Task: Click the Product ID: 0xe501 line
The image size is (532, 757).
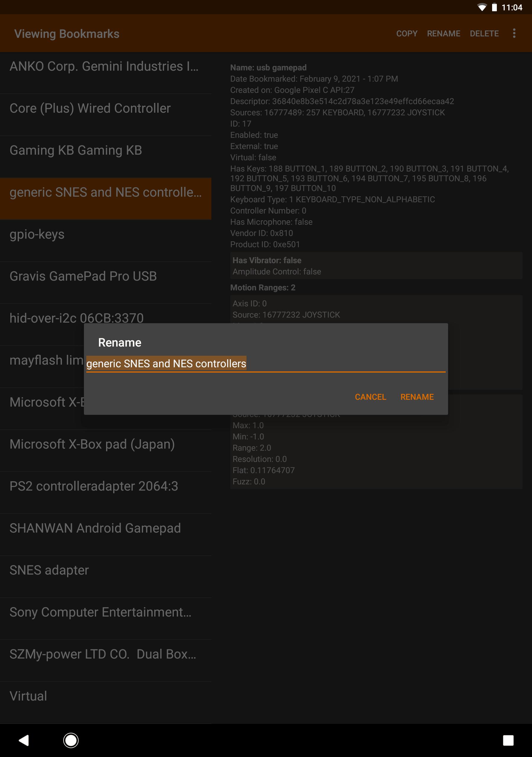Action: pyautogui.click(x=265, y=244)
